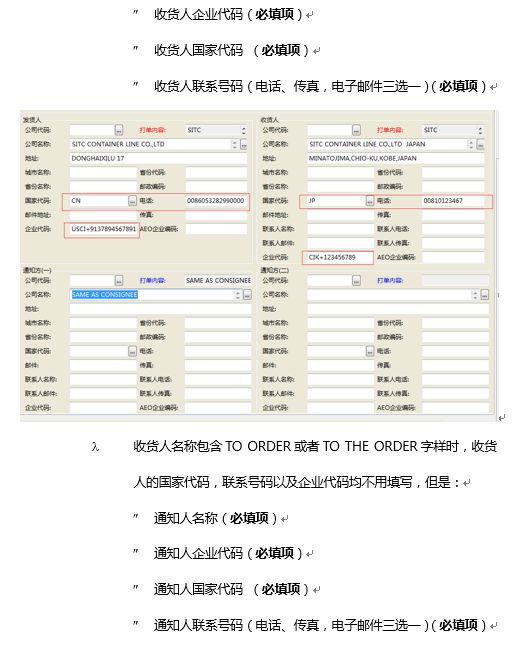Viewport: 523px width, 653px height.
Task: Edit the CIK+123456789 enterprise code field
Action: pos(341,257)
